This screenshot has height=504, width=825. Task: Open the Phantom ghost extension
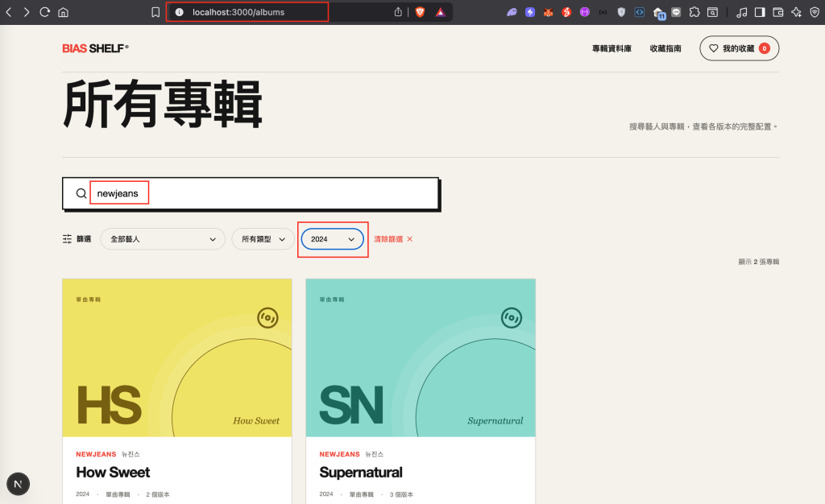coord(512,12)
